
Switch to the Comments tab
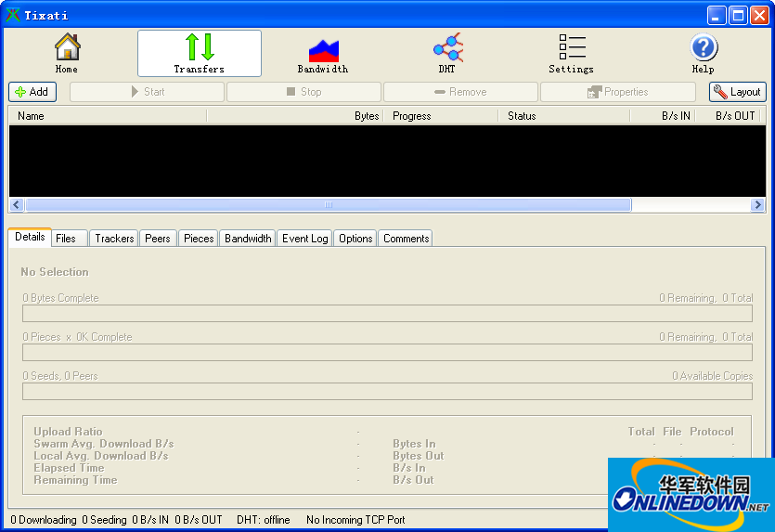click(407, 239)
